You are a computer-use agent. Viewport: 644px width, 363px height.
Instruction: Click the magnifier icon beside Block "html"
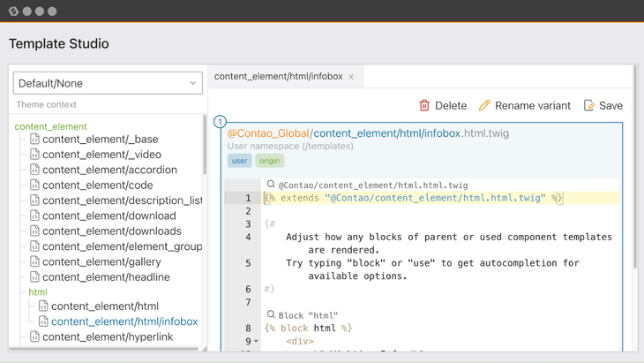pos(271,314)
